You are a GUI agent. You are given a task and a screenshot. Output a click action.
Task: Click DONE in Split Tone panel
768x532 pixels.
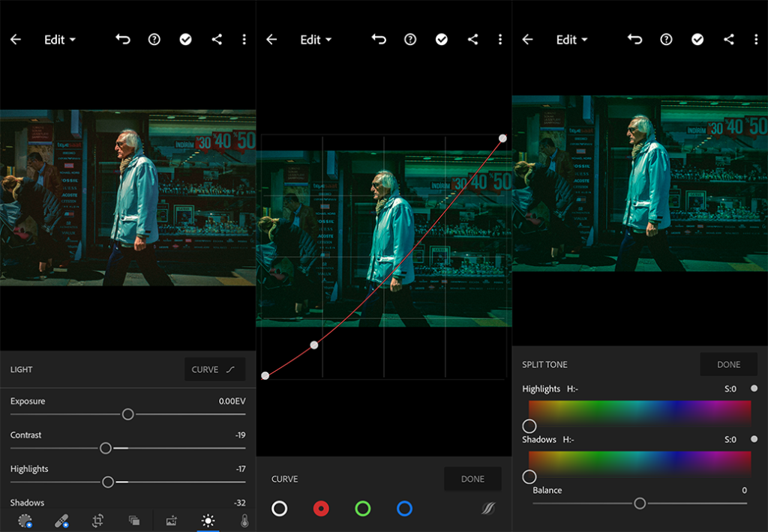click(729, 365)
